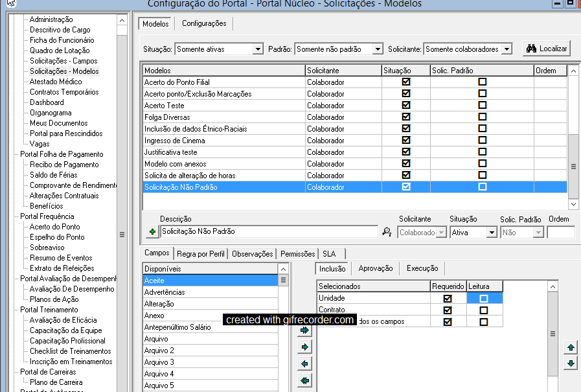
Task: Check Solic. Padrão for Folga Diversas
Action: click(482, 117)
